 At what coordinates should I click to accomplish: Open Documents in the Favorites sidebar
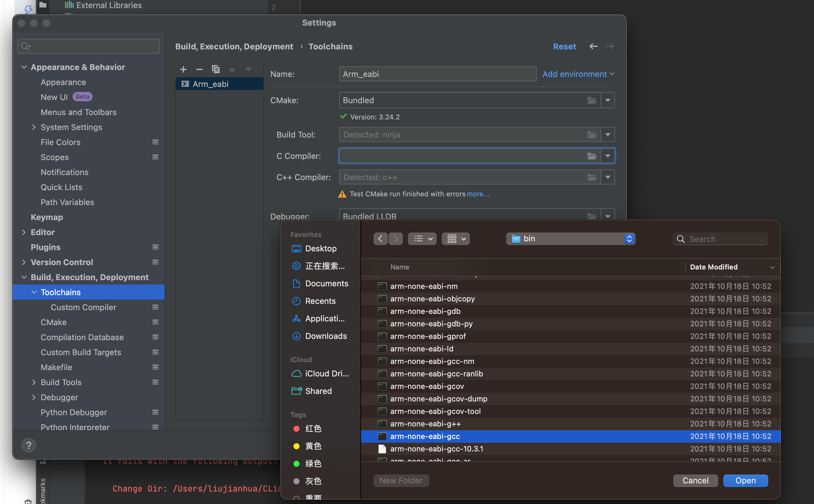click(320, 283)
